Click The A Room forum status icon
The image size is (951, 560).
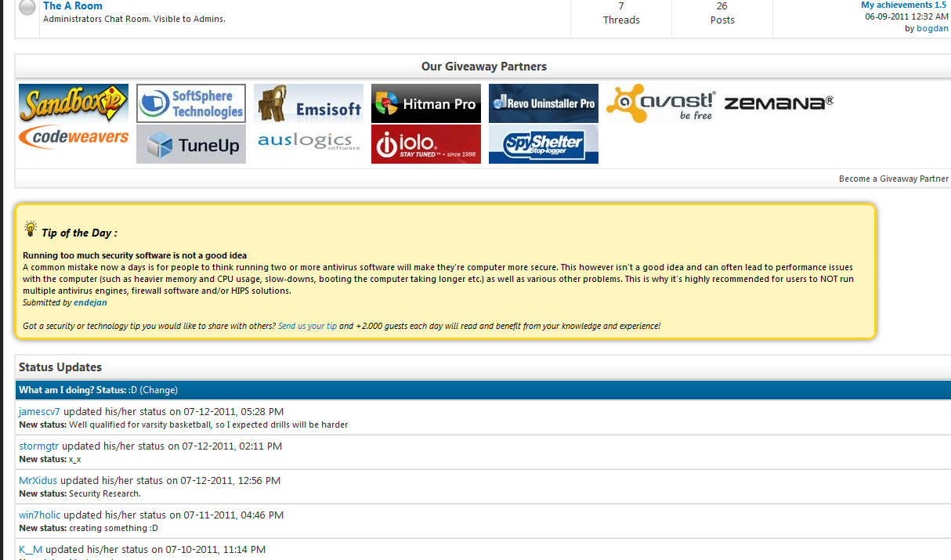tap(27, 8)
